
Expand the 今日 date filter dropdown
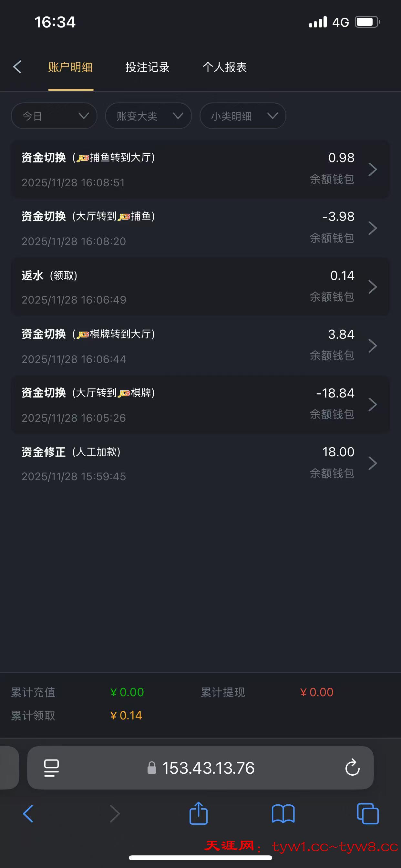point(54,116)
